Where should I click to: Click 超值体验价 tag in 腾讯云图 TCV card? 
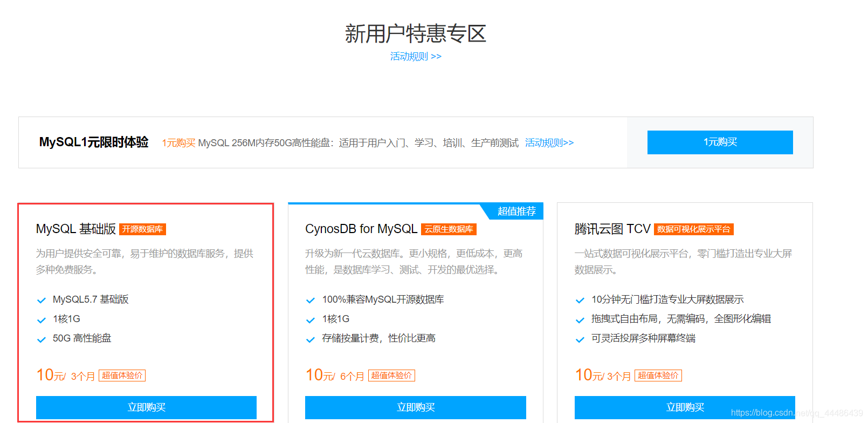pyautogui.click(x=658, y=376)
